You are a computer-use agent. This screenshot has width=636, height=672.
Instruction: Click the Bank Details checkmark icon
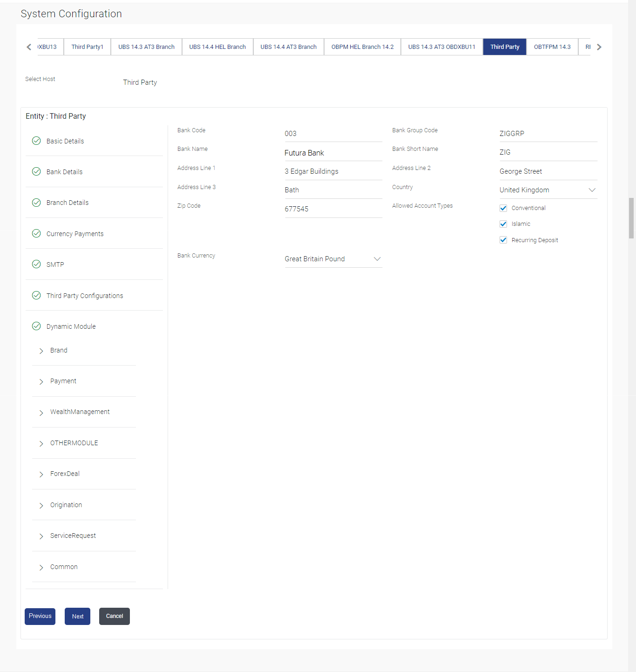tap(36, 171)
